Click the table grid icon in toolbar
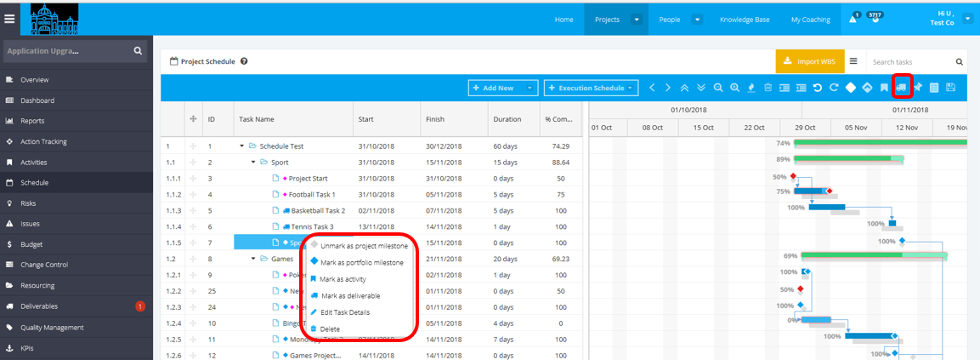Screen dimensions: 980x360 (x=934, y=88)
